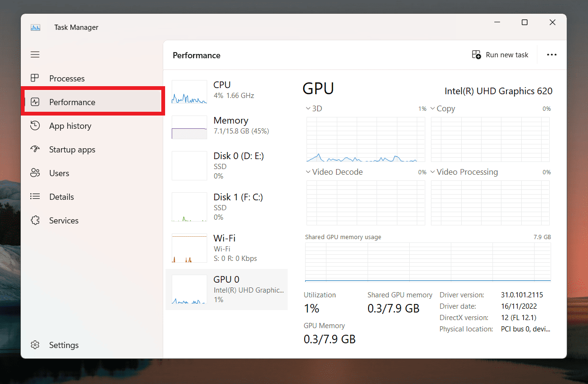Open the Video Processing engine dropdown
This screenshot has width=588, height=384.
432,172
